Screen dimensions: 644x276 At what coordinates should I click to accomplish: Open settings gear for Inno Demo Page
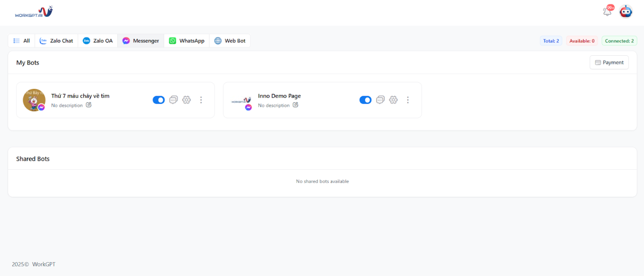[393, 100]
